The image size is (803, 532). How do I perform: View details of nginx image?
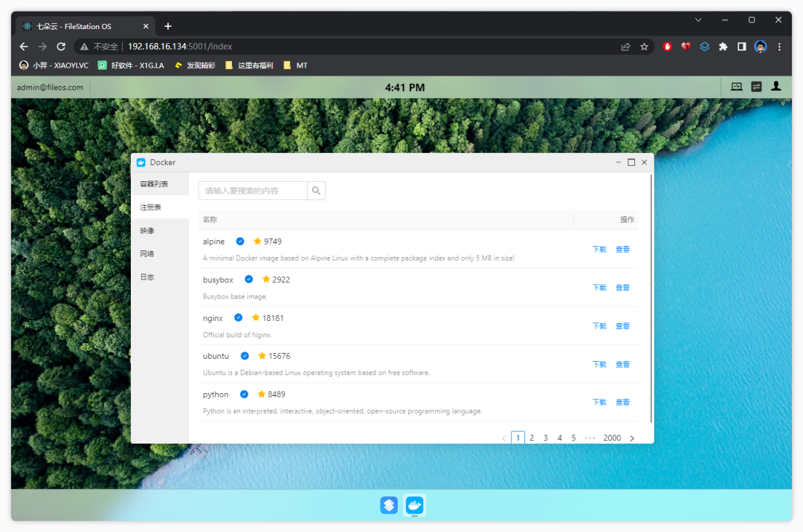point(622,326)
